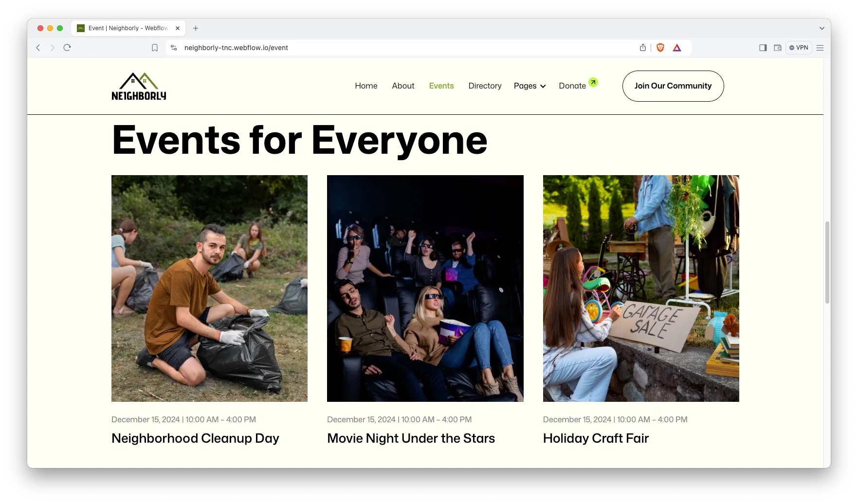The height and width of the screenshot is (504, 858).
Task: Click the page vertical scrollbar thumb
Action: (827, 263)
